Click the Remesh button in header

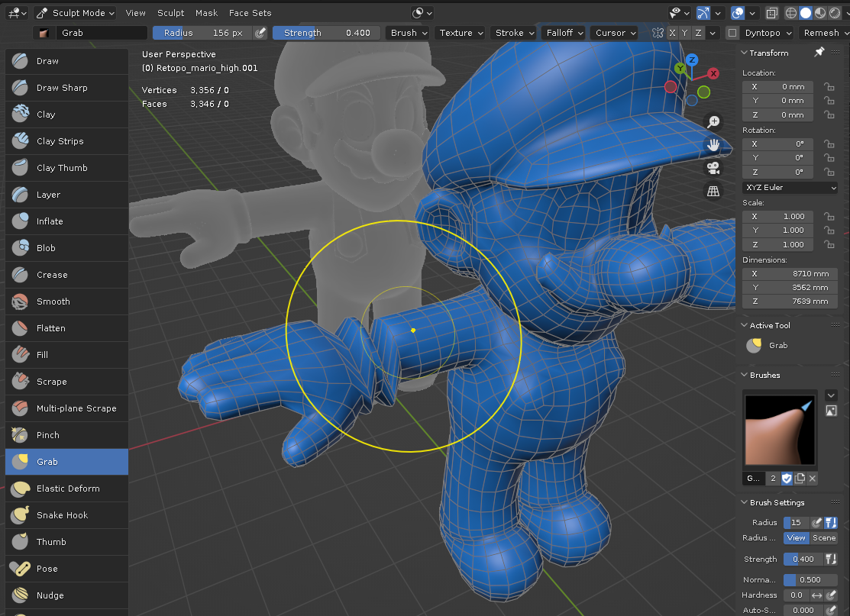tap(821, 33)
